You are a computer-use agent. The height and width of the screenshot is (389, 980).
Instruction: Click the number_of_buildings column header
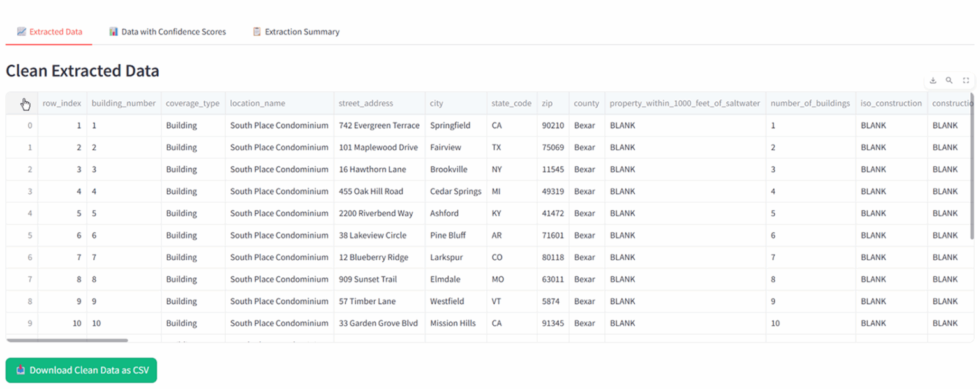pos(810,103)
